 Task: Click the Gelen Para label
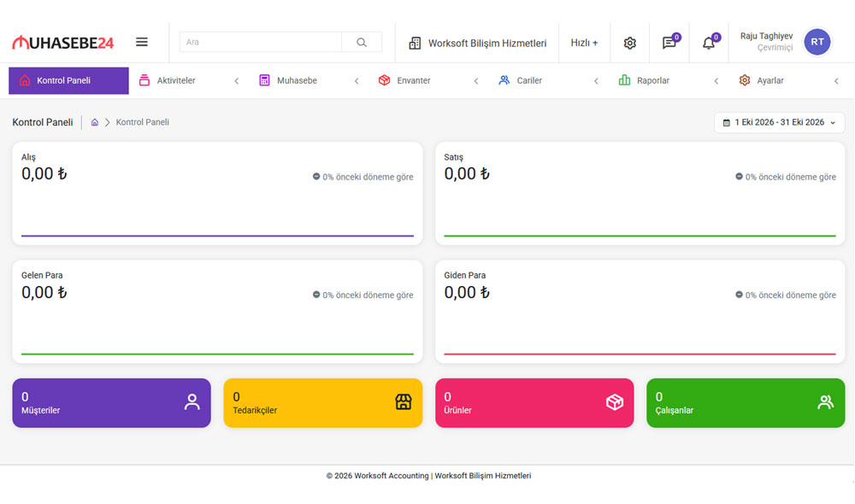pyautogui.click(x=42, y=275)
